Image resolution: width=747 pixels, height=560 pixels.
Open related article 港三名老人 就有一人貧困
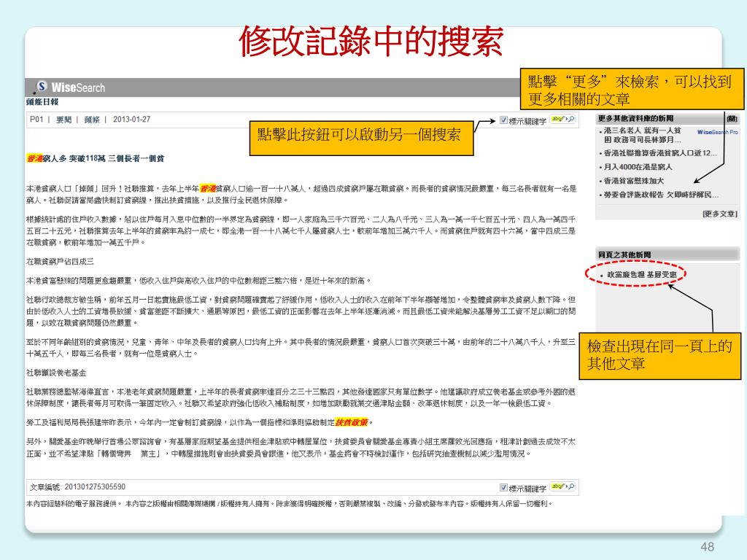[643, 135]
